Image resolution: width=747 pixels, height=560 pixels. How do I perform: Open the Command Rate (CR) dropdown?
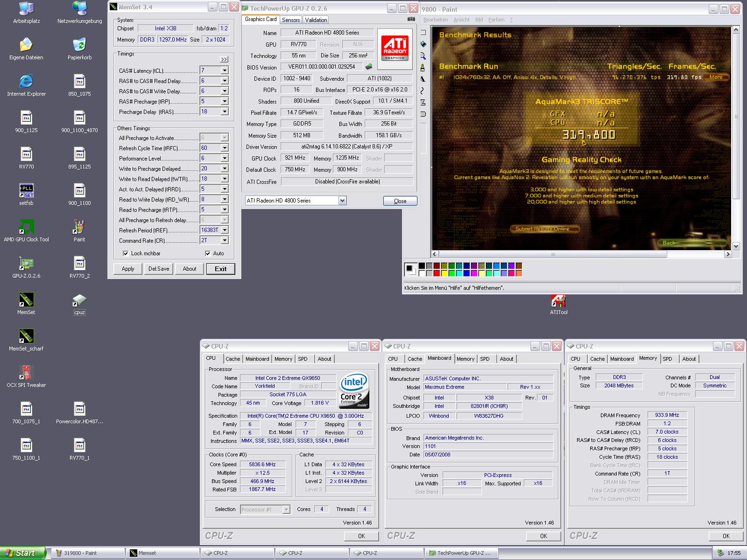[x=225, y=240]
